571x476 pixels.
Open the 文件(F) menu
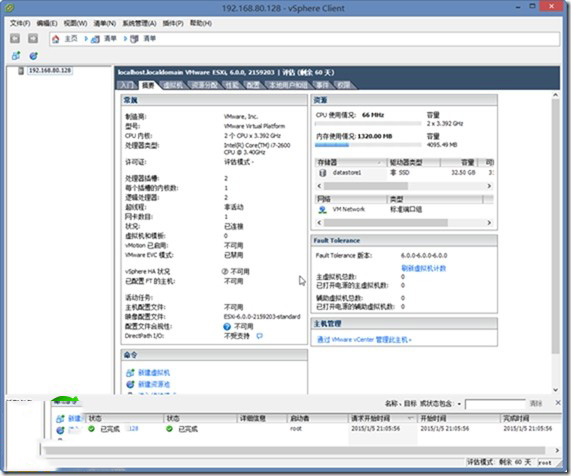(20, 23)
